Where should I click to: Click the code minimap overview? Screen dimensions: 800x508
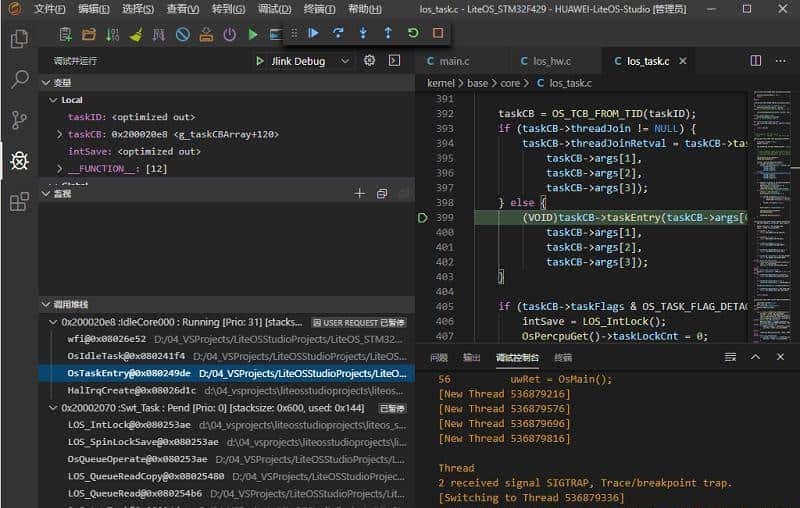(x=771, y=216)
